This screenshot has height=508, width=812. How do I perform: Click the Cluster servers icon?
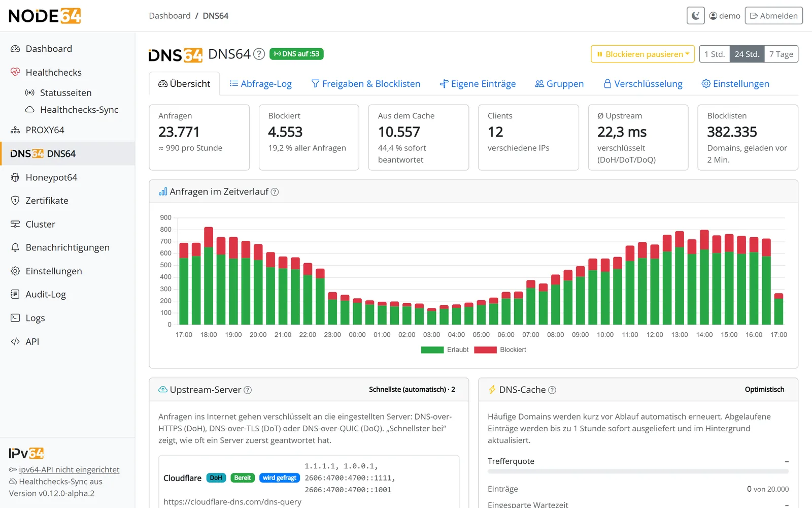click(x=15, y=224)
